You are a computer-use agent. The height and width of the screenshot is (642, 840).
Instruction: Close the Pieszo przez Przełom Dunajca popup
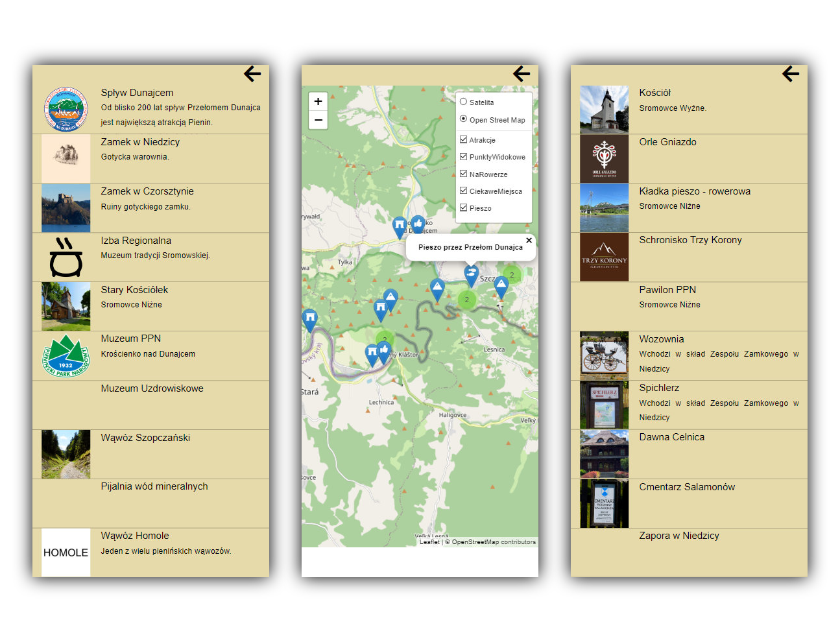(x=529, y=241)
